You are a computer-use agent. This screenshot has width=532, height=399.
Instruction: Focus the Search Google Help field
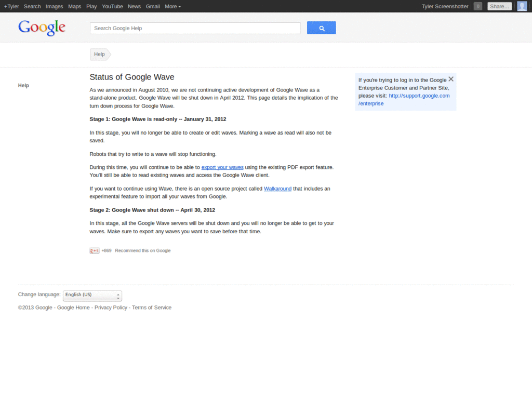195,28
